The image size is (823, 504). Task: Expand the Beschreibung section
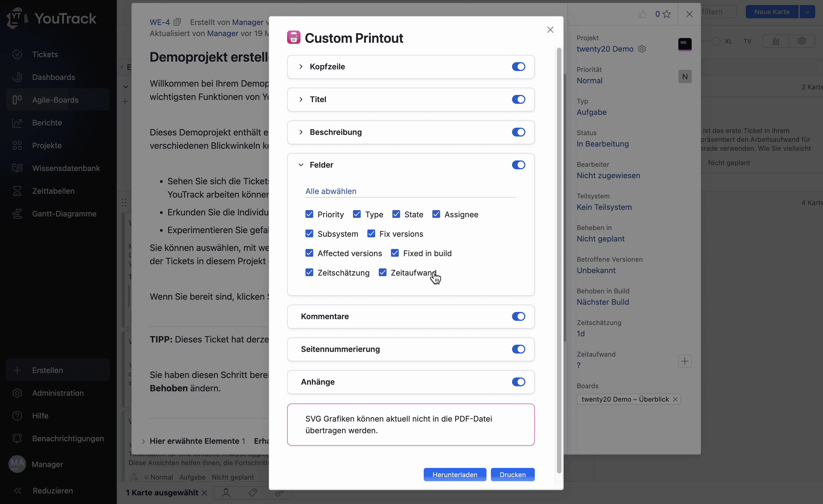coord(301,132)
